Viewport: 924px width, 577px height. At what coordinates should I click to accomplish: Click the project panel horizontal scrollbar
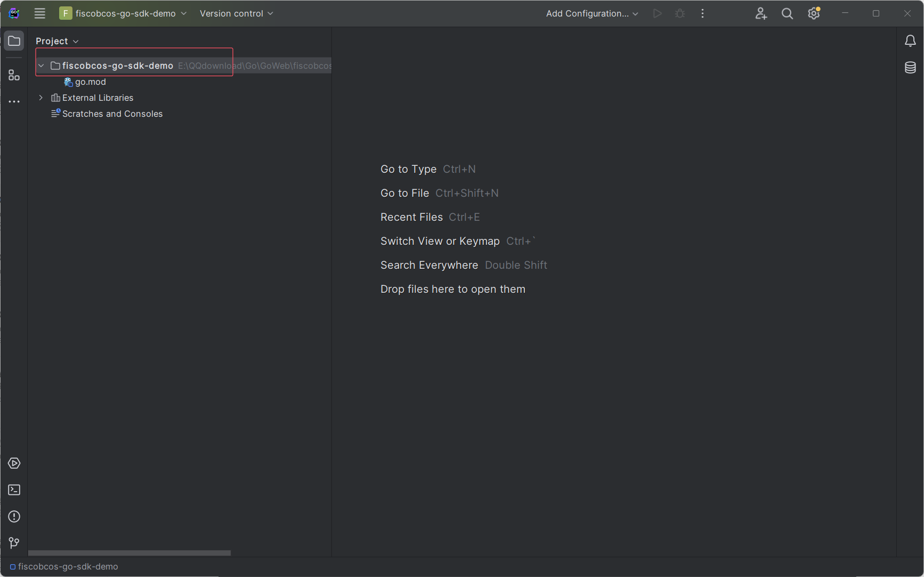point(129,553)
